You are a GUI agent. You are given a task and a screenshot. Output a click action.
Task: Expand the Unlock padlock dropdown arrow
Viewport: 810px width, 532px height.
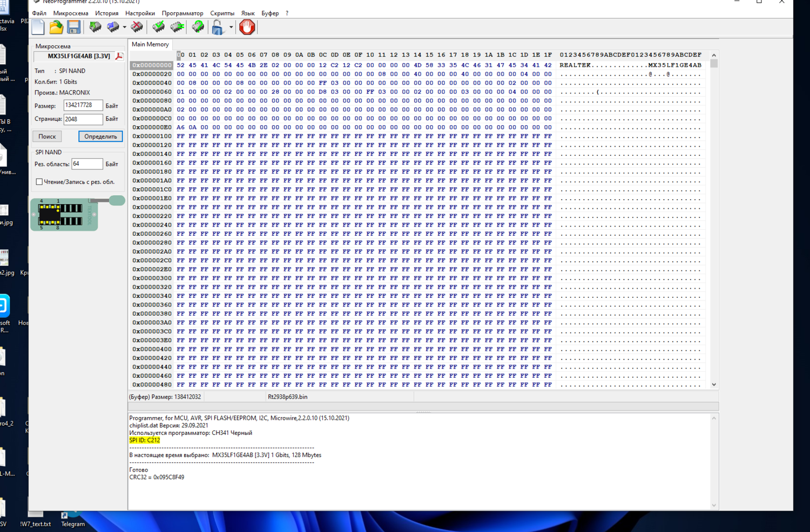coord(231,27)
